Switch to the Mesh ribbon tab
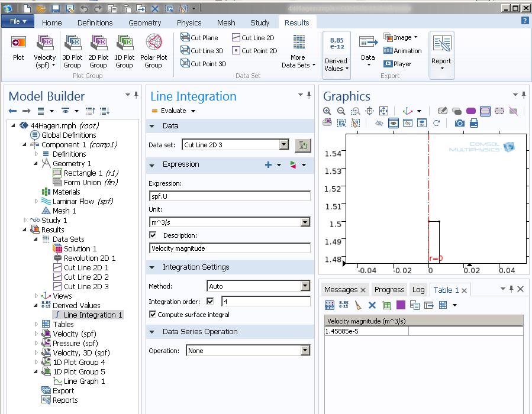The width and height of the screenshot is (532, 414). tap(226, 22)
